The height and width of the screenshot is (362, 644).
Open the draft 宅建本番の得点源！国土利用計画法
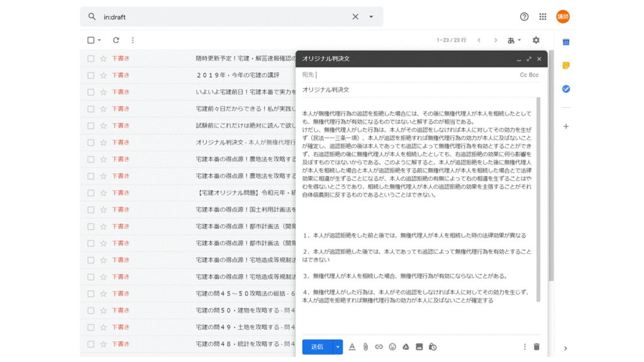(246, 209)
